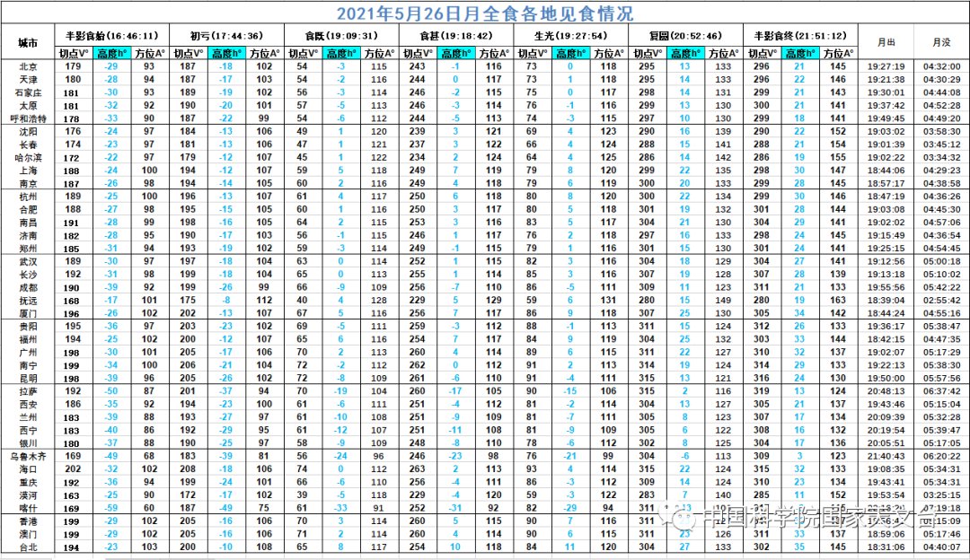The image size is (970, 560).
Task: Select the 哈尔滨 row label
Action: point(28,157)
